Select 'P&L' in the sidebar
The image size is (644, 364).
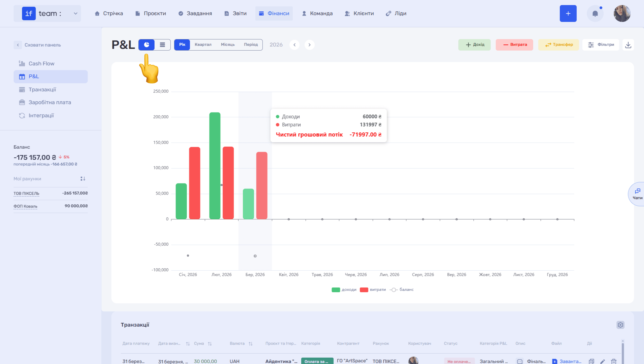click(x=51, y=77)
